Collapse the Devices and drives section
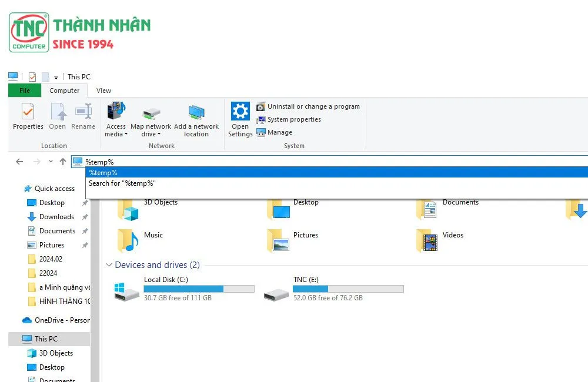 109,265
